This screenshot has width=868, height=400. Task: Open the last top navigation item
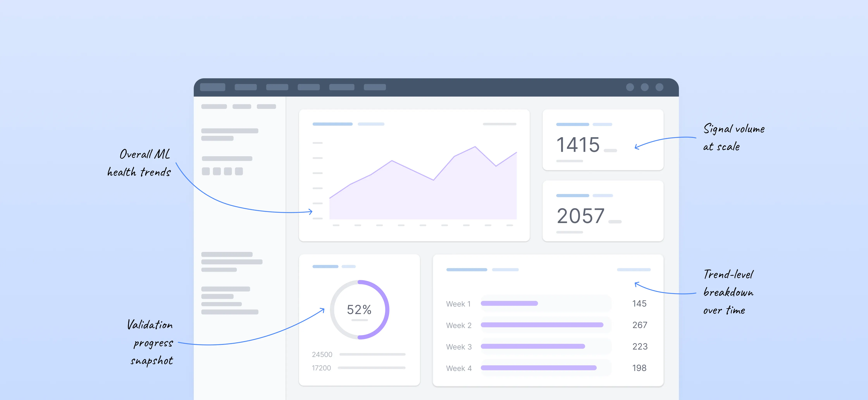375,87
